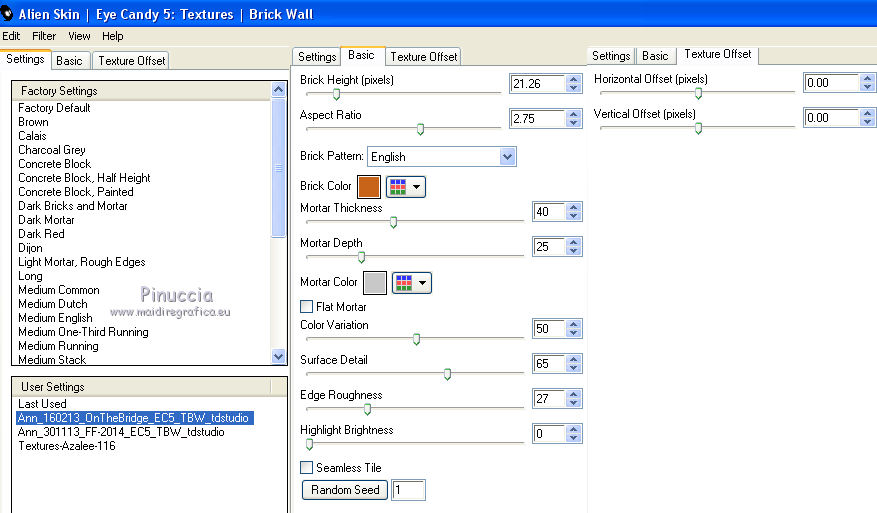
Task: Expand the Brick Color dropdown arrow
Action: (x=416, y=187)
